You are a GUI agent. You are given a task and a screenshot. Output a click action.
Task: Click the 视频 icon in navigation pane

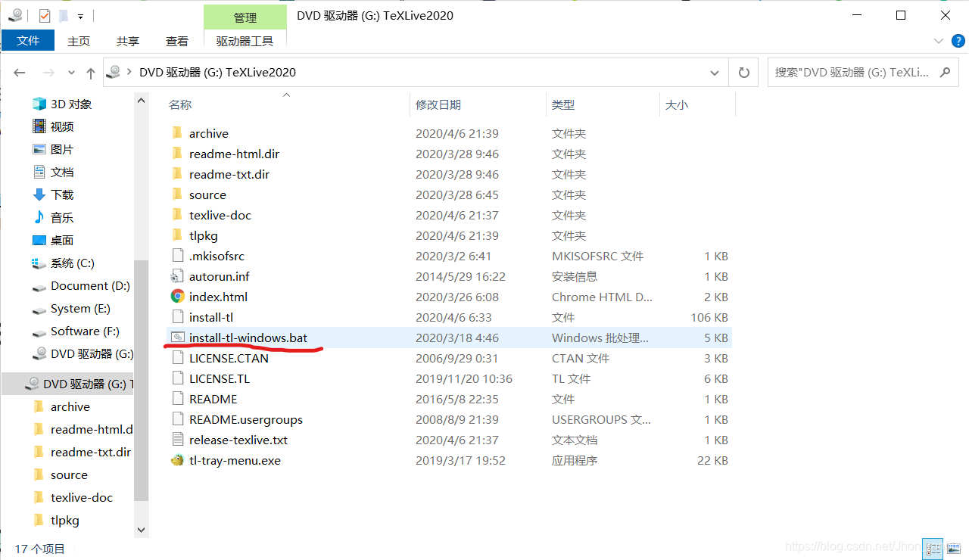[39, 126]
